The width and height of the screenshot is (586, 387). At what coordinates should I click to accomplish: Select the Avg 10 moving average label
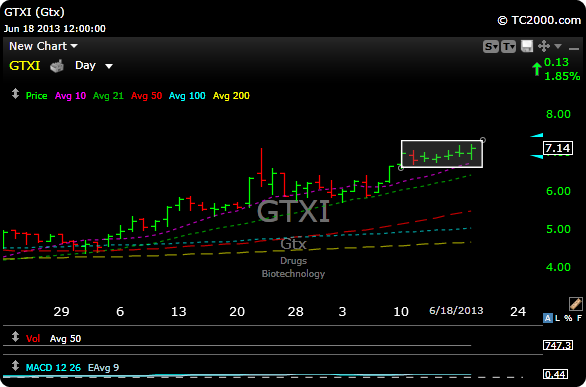tap(70, 96)
